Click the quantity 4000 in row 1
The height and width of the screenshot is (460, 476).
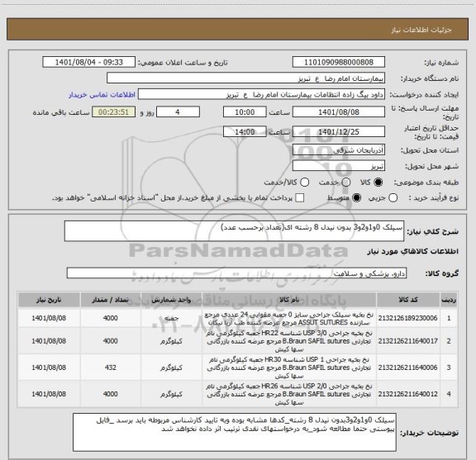(111, 318)
